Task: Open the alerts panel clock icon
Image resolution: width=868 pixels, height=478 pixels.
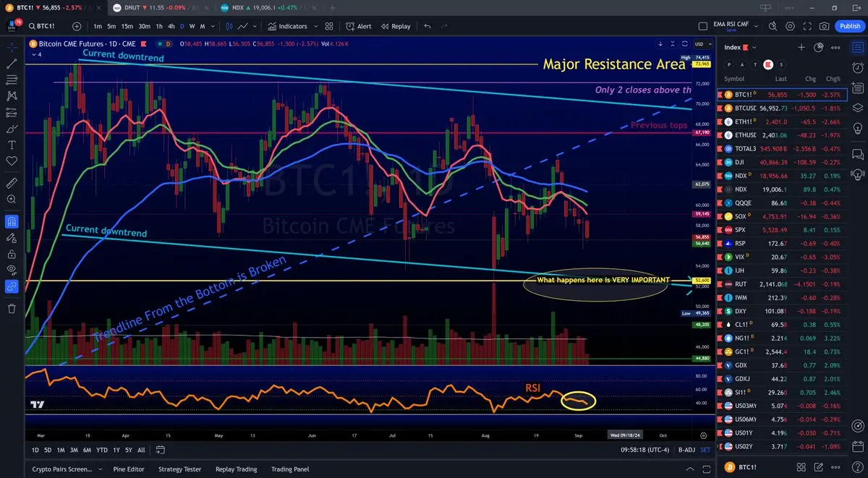Action: tap(857, 67)
